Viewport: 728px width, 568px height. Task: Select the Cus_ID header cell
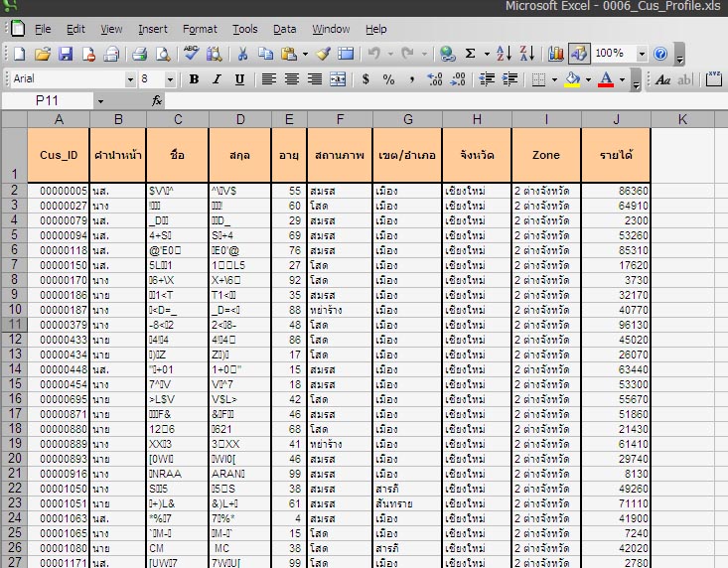tap(59, 155)
